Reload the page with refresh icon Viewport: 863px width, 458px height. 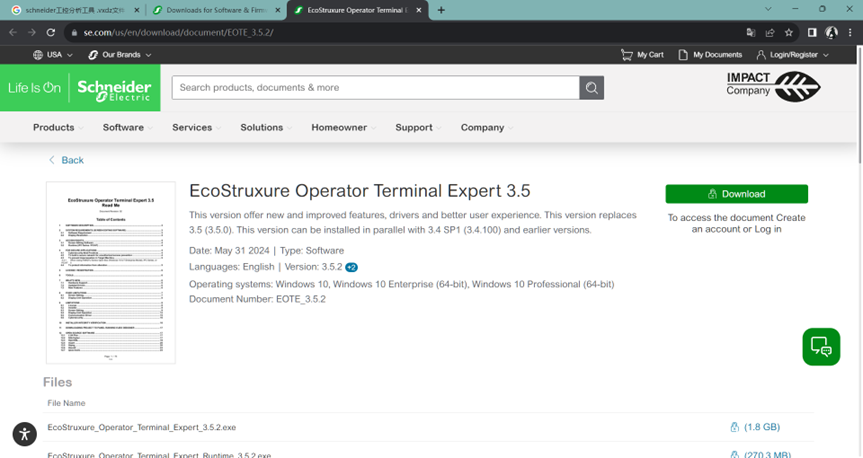(51, 32)
